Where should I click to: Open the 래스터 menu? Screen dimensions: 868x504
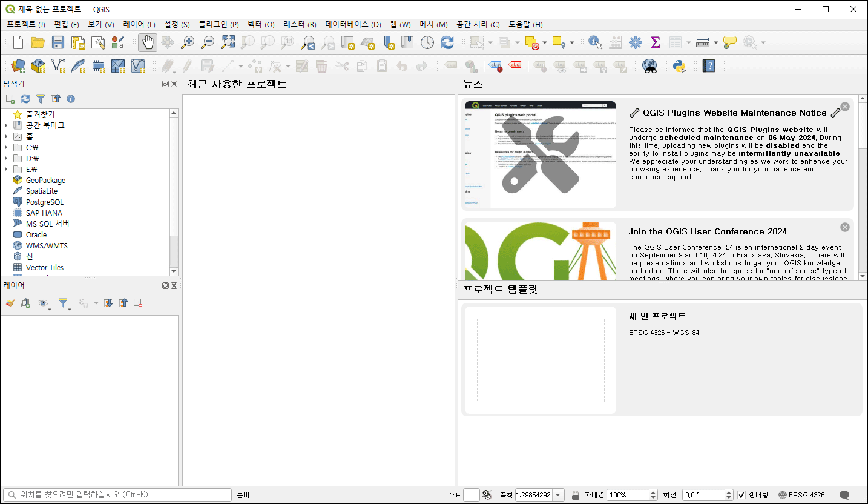(300, 24)
